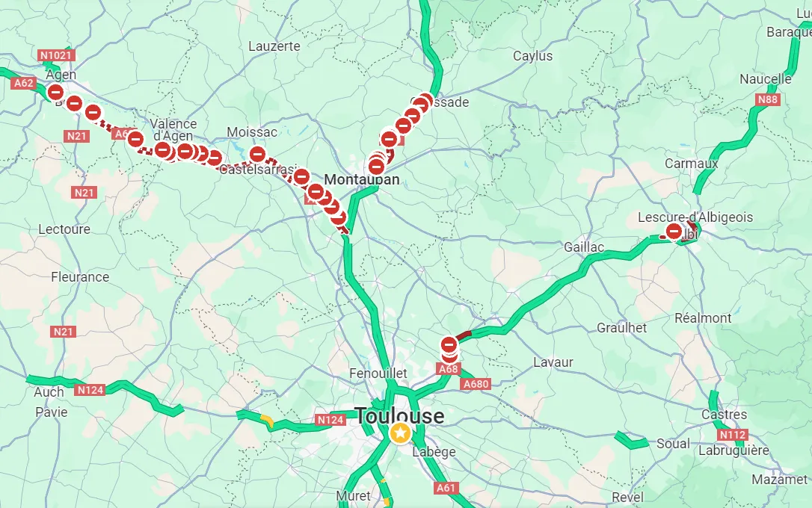This screenshot has height=508, width=812.
Task: Click the road closure icon at Agen
Action: (x=55, y=92)
